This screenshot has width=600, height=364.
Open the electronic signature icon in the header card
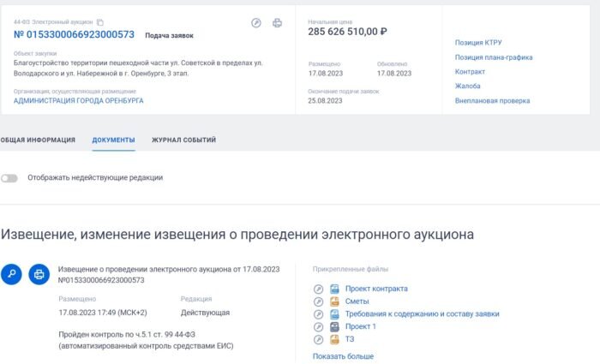tap(256, 23)
